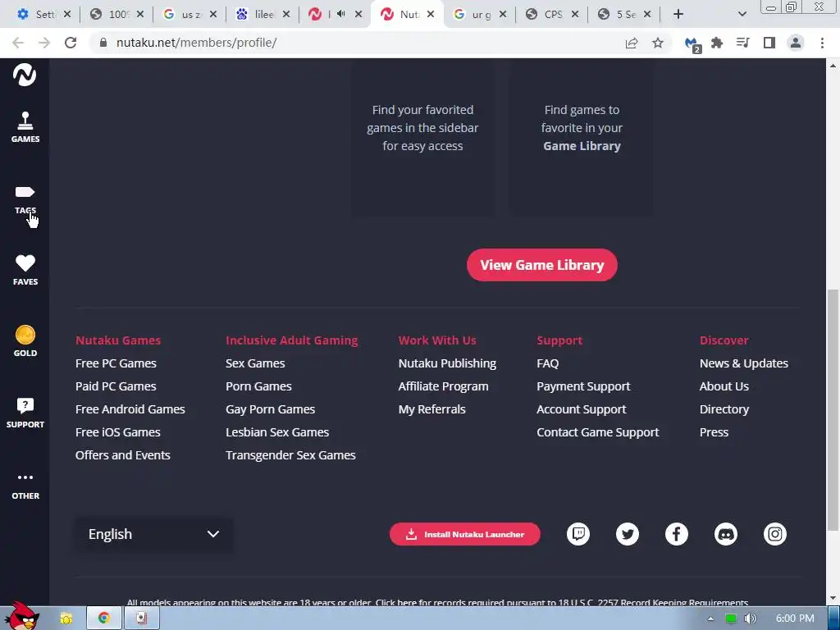Click the address bar URL field
The image size is (840, 630).
click(x=356, y=43)
